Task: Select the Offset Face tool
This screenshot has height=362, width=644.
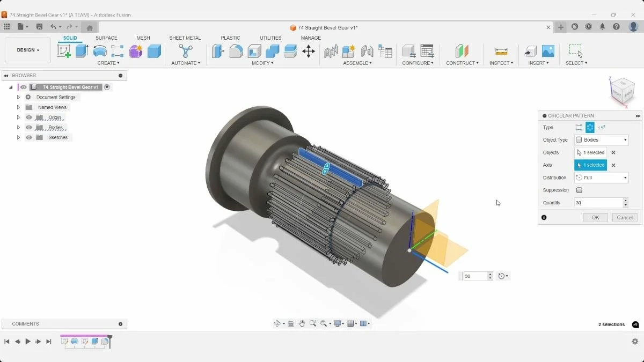Action: coord(290,51)
